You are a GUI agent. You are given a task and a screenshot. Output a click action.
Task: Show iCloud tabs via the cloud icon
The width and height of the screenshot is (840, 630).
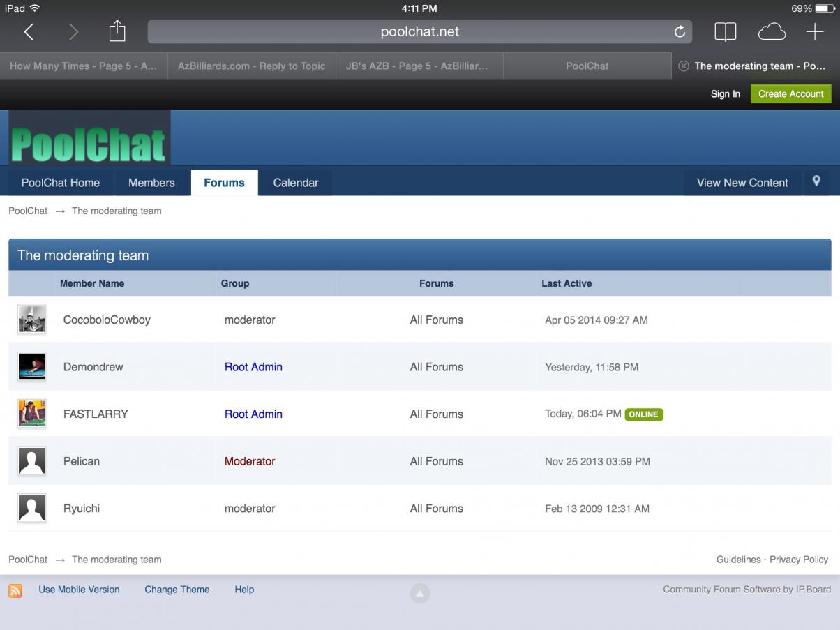coord(772,31)
